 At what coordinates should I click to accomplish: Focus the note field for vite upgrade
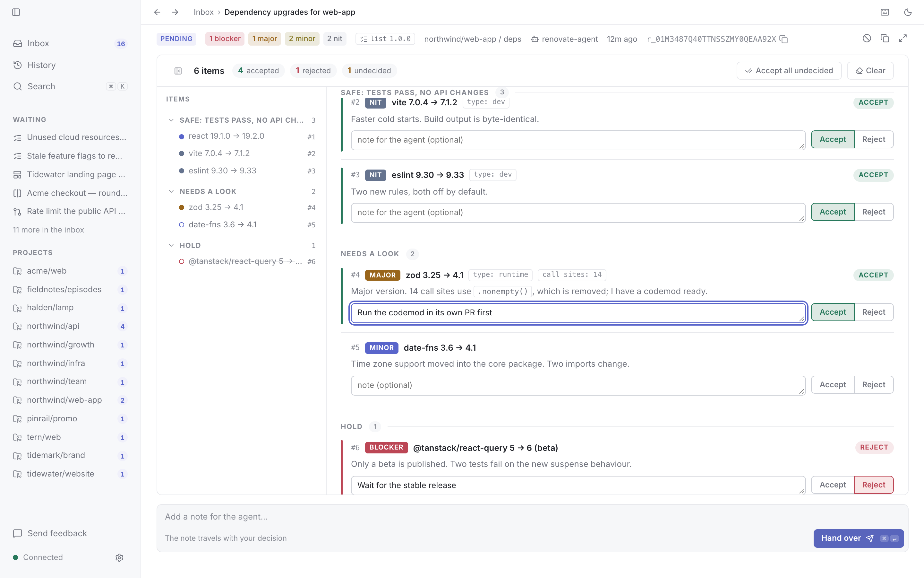click(x=578, y=140)
